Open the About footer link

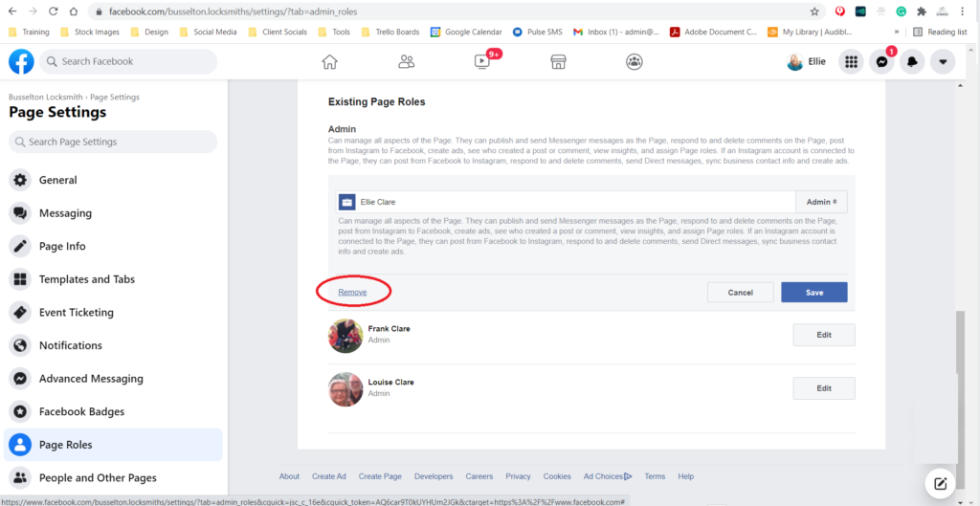click(289, 476)
